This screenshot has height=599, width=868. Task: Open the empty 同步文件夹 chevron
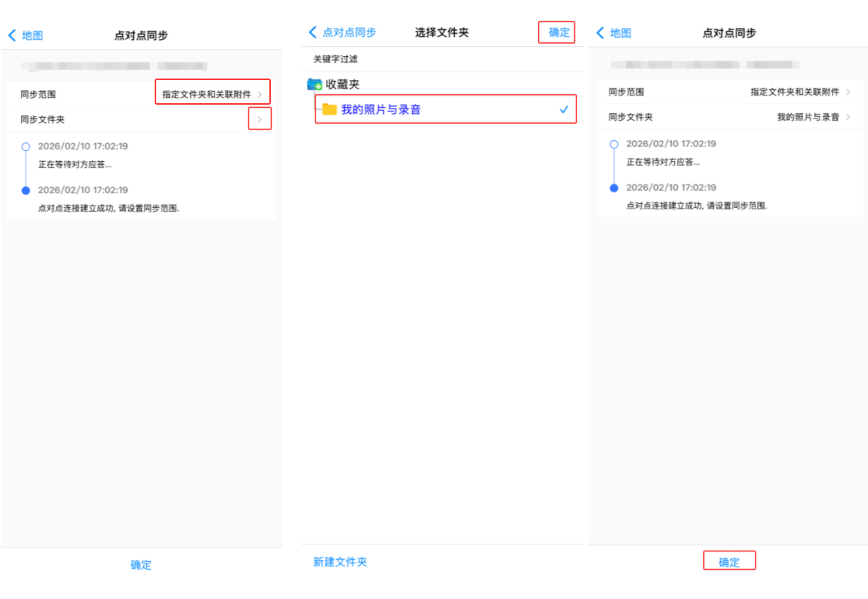click(x=260, y=119)
